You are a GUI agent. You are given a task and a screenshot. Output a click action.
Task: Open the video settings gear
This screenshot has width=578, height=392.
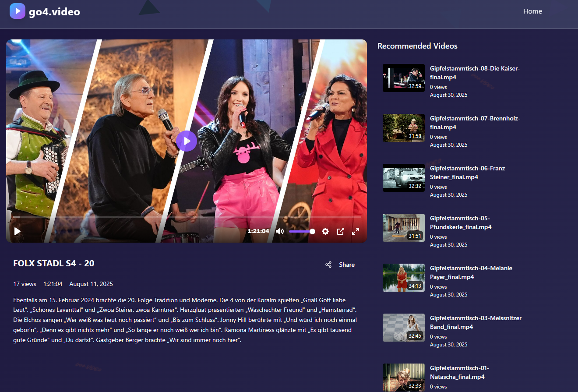tap(325, 231)
